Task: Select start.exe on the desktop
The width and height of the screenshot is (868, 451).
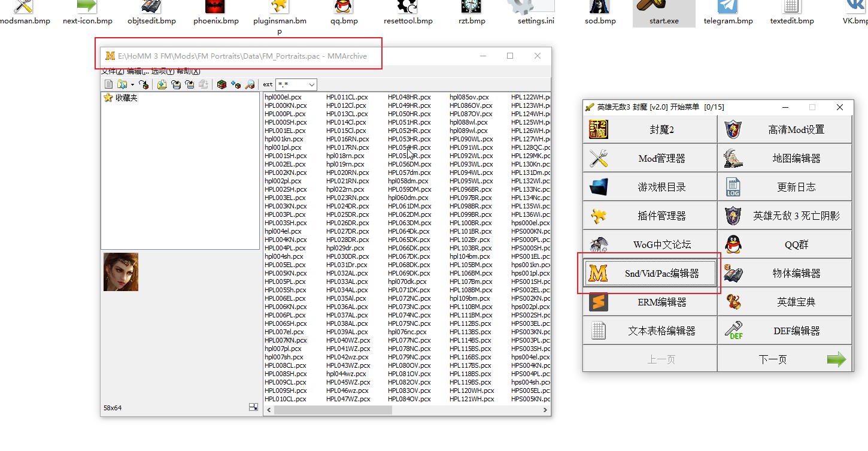Action: tap(664, 13)
